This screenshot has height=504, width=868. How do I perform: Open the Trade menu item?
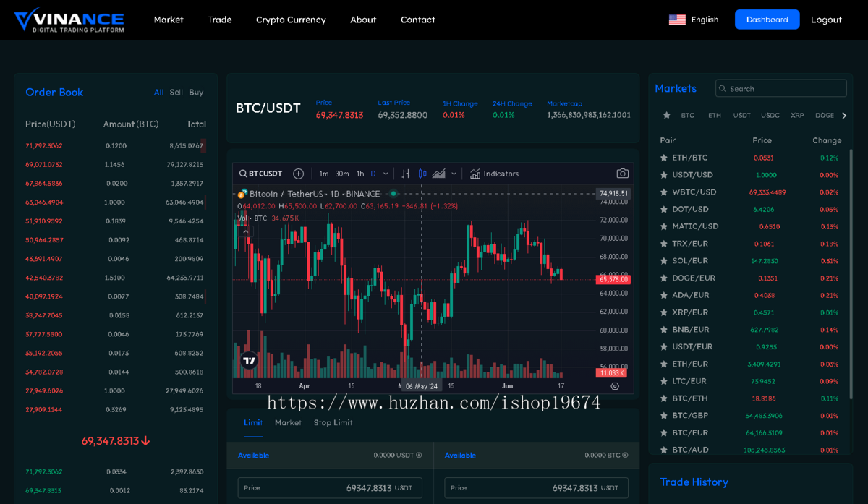(220, 20)
